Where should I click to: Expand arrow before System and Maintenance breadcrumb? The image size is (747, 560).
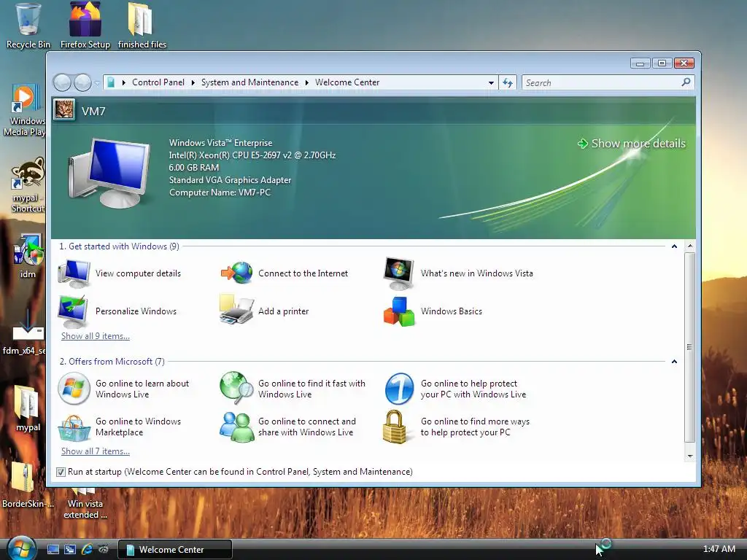tap(193, 82)
